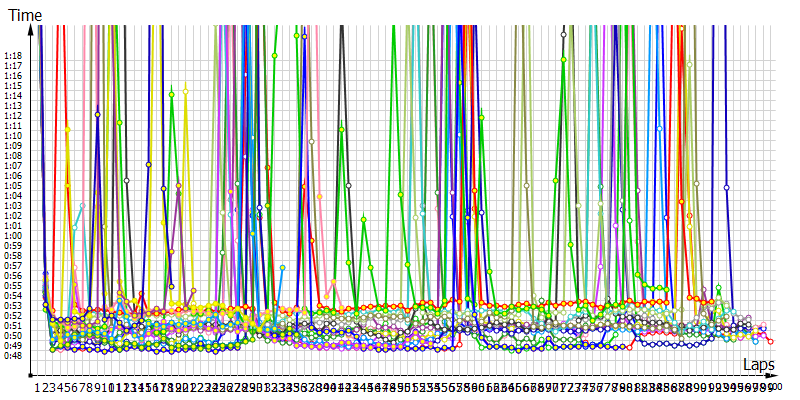800x400 pixels.
Task: Click the 1:18 label on the time axis
Action: 13,57
